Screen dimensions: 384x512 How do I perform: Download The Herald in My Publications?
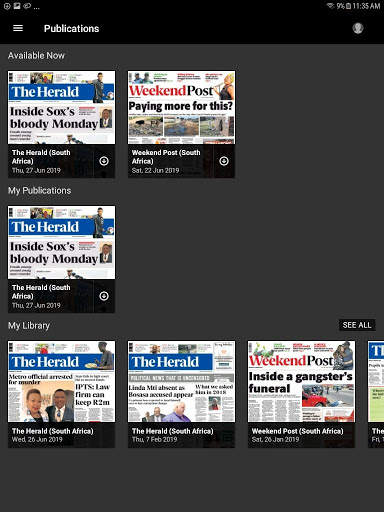pyautogui.click(x=104, y=296)
